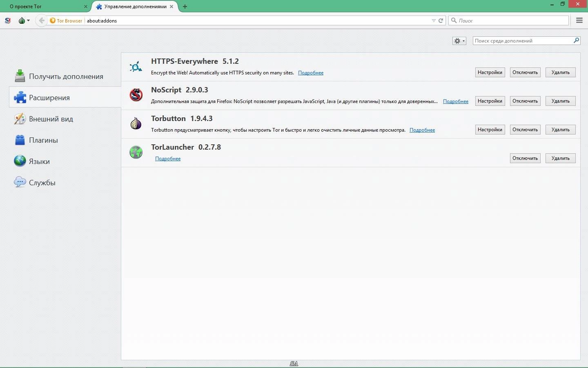Open the Torbutton onion dropdown menu
588x368 pixels.
[x=24, y=20]
